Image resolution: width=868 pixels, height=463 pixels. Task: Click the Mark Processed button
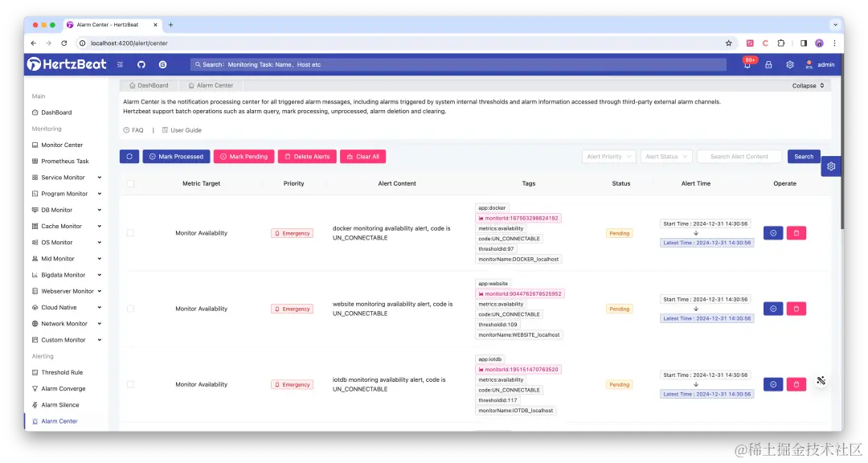point(176,157)
